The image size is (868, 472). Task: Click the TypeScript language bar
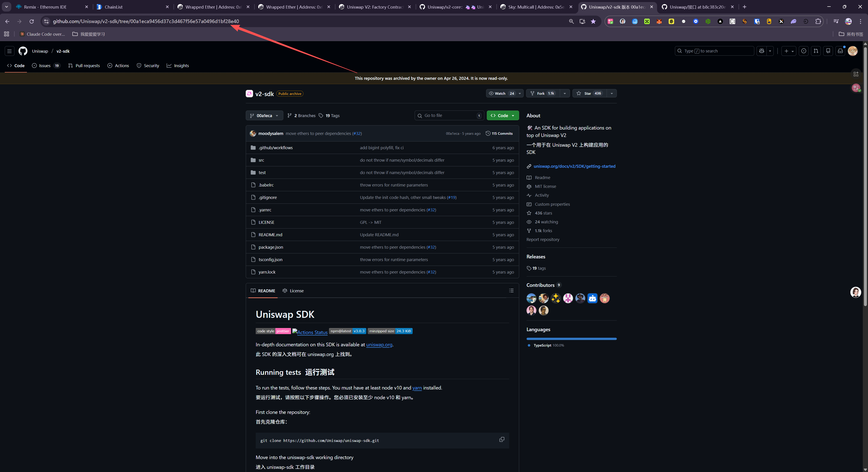(571, 339)
